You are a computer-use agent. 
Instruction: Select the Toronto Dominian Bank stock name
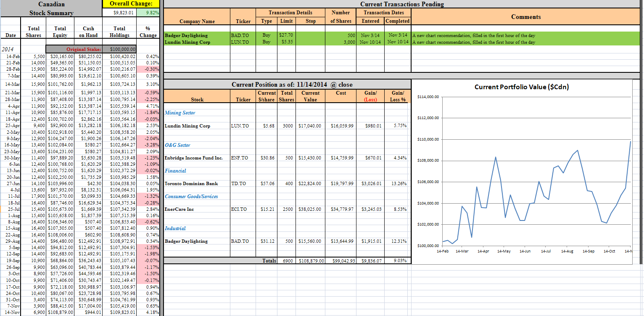point(191,183)
